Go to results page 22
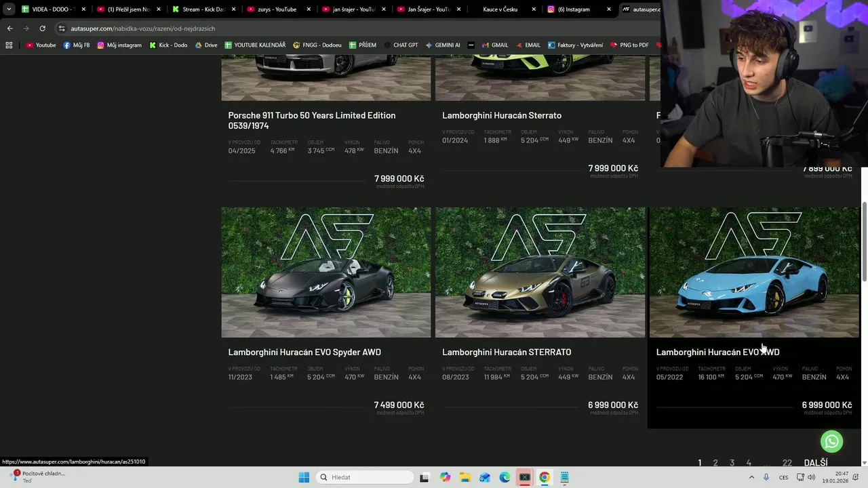Viewport: 868px width, 488px height. [x=787, y=463]
